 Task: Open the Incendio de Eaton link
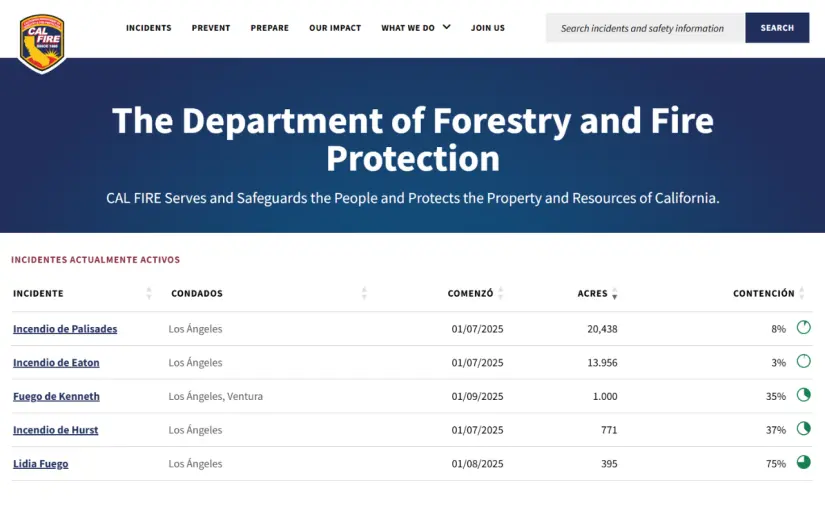[x=56, y=362]
